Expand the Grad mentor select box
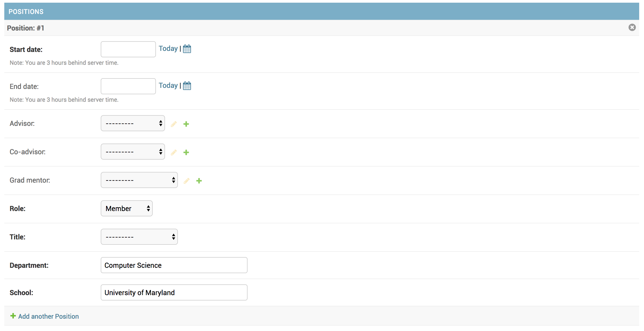The height and width of the screenshot is (331, 644). click(x=139, y=180)
